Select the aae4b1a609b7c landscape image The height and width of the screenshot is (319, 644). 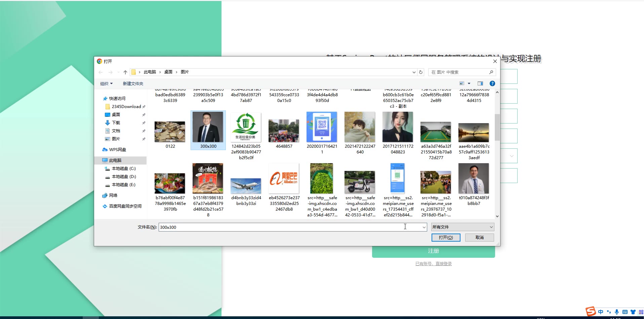point(474,132)
